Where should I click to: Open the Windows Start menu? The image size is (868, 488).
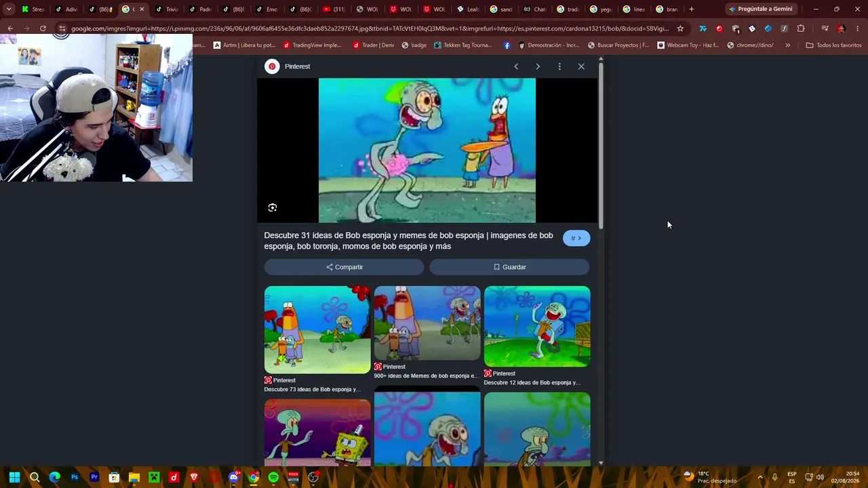(14, 477)
